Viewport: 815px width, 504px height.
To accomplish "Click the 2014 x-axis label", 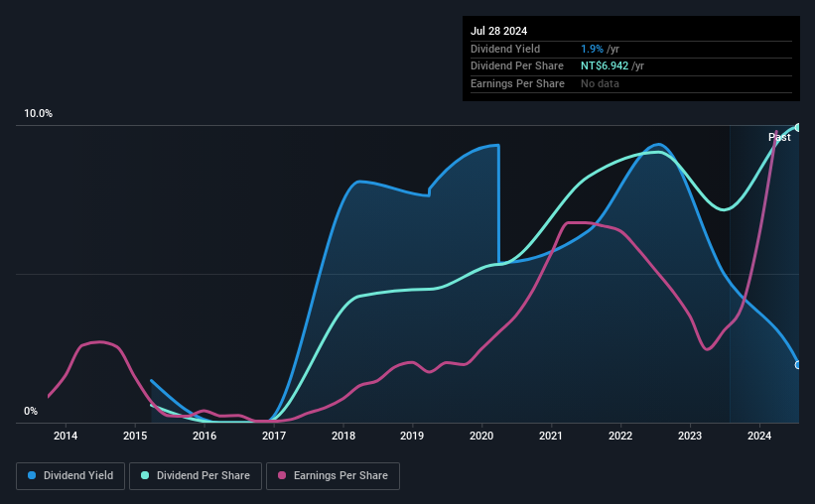I will pos(66,436).
